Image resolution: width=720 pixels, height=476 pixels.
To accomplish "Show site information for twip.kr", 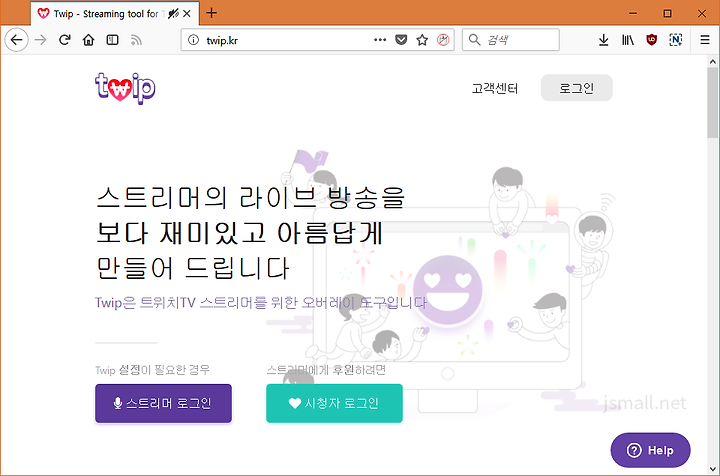I will (x=194, y=40).
